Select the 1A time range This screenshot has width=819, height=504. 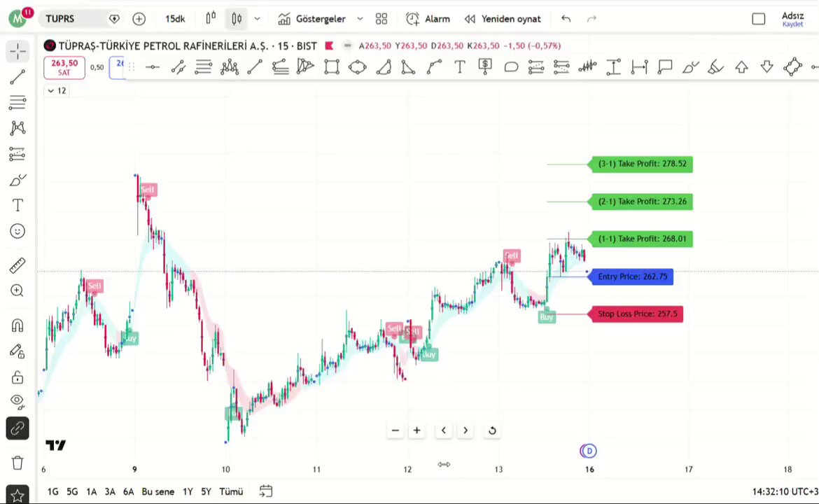tap(92, 491)
